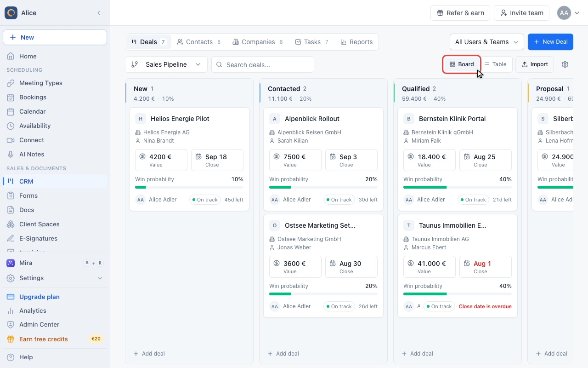Open Client Spaces in the sidebar
Viewport: 588px width, 368px height.
(55, 224)
